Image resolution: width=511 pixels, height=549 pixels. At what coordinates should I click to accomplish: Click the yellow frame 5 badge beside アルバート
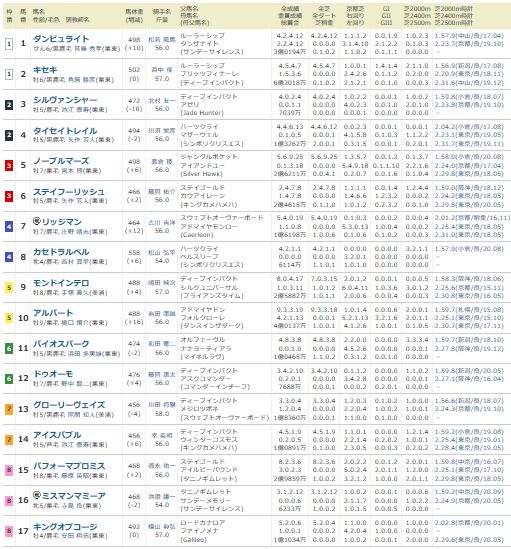(9, 318)
